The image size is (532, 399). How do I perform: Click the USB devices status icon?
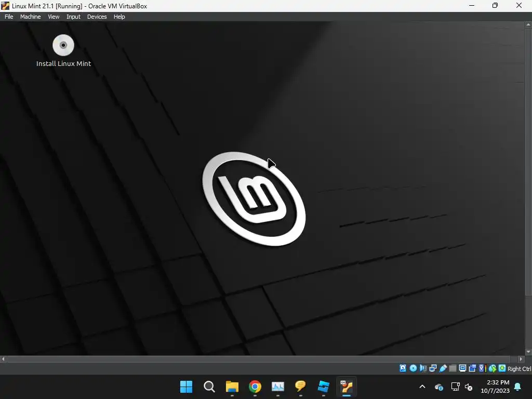[443, 368]
